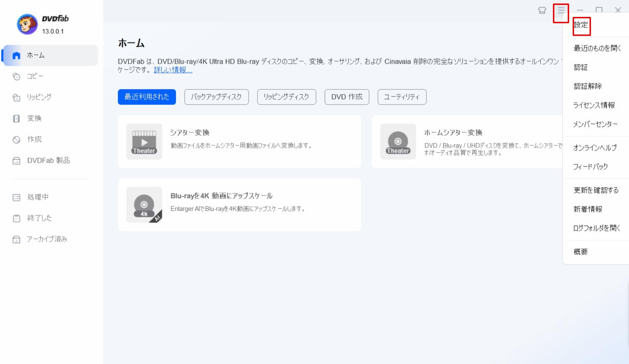This screenshot has height=364, width=629.
Task: Choose 設定 from the dropdown menu
Action: tap(581, 25)
